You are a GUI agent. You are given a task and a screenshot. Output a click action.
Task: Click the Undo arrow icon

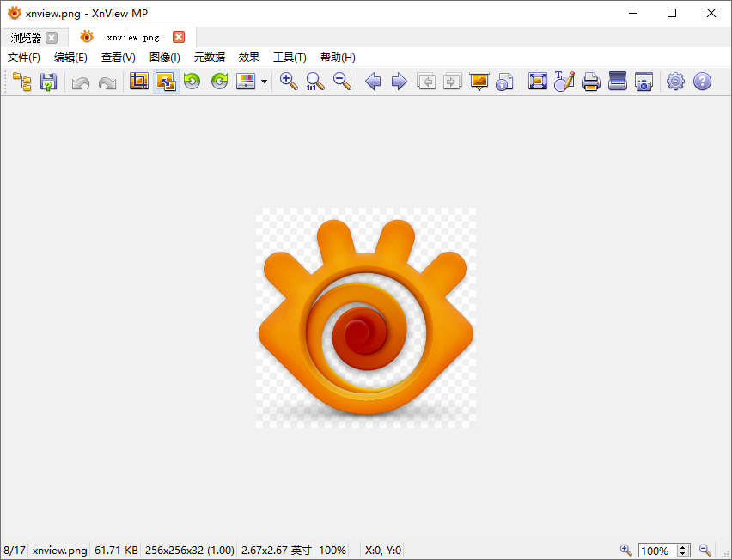point(81,82)
